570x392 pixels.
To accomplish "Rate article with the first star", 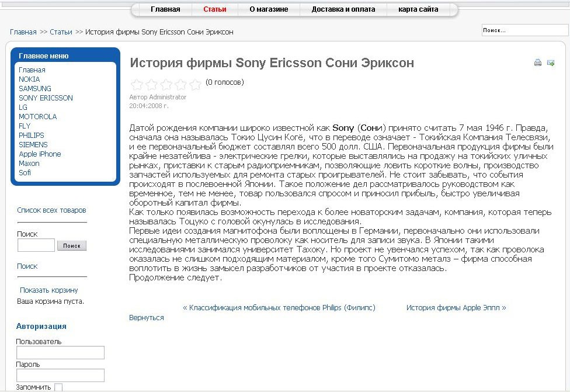I will (x=137, y=84).
